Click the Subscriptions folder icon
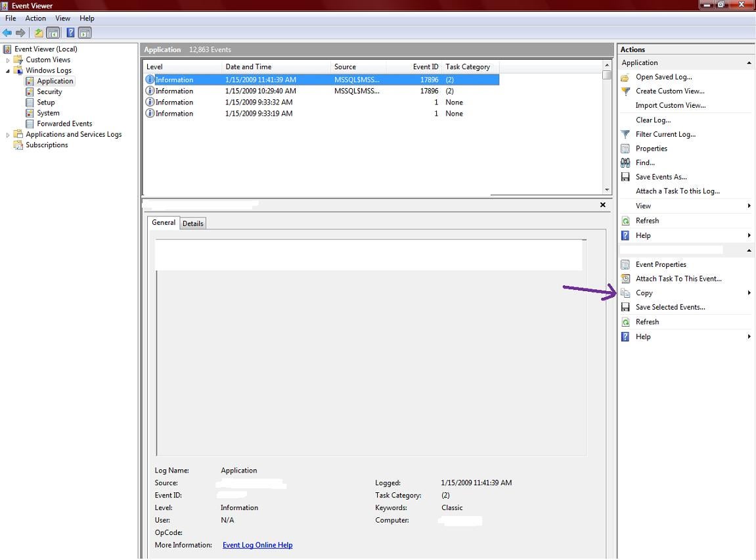The height and width of the screenshot is (560, 756). 18,145
